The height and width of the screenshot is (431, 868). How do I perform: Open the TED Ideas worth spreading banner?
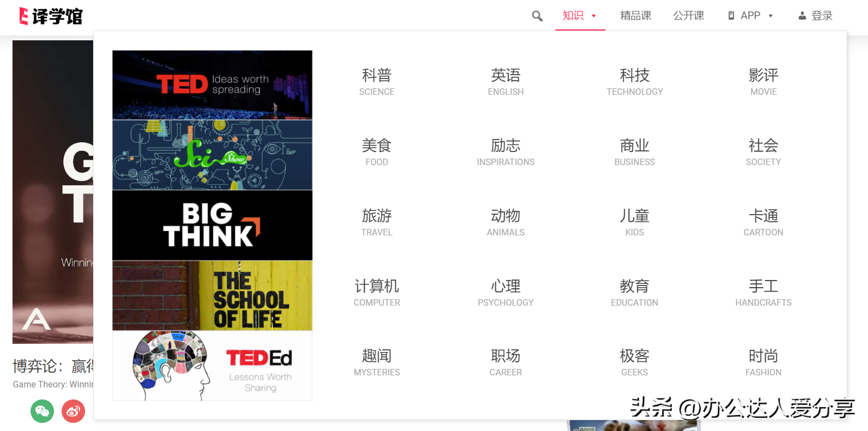pos(212,85)
